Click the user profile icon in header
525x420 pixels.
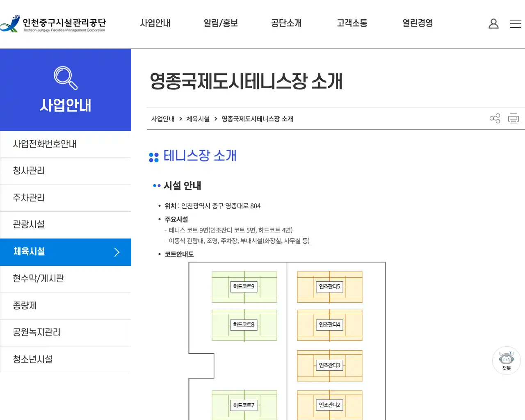tap(493, 23)
